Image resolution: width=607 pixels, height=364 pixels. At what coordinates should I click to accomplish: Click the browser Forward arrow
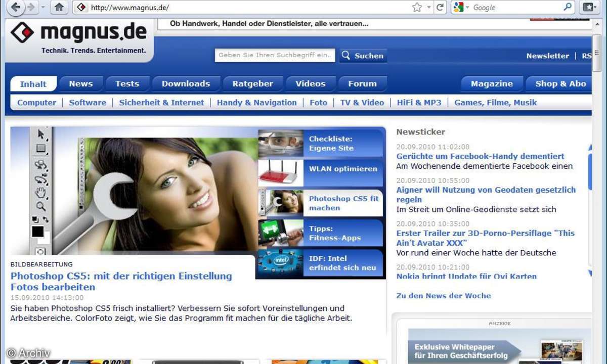point(31,7)
